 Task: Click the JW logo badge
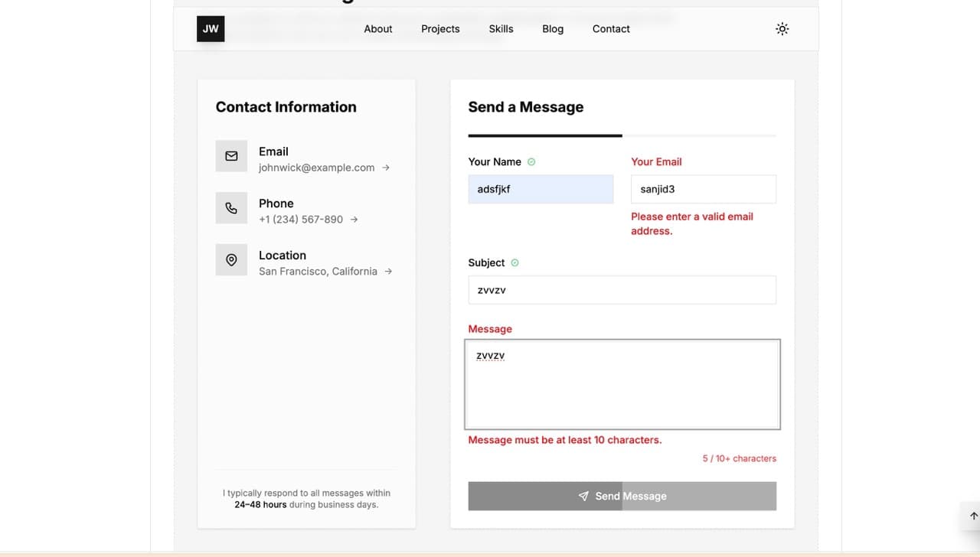pyautogui.click(x=211, y=29)
